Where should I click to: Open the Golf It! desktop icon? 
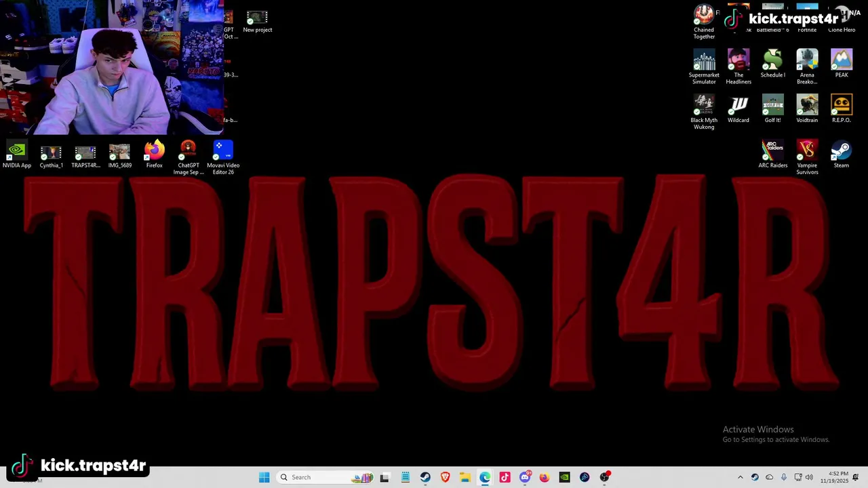(x=772, y=109)
